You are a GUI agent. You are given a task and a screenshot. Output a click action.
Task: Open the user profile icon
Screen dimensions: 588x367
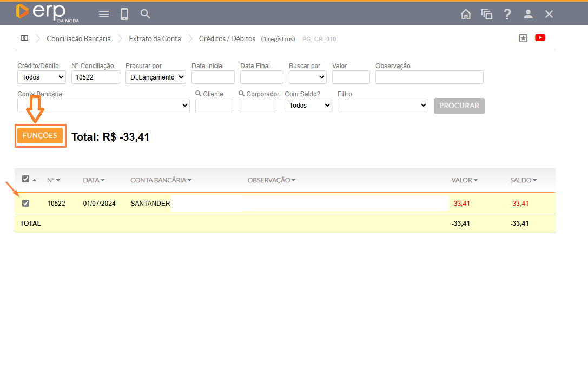[528, 14]
